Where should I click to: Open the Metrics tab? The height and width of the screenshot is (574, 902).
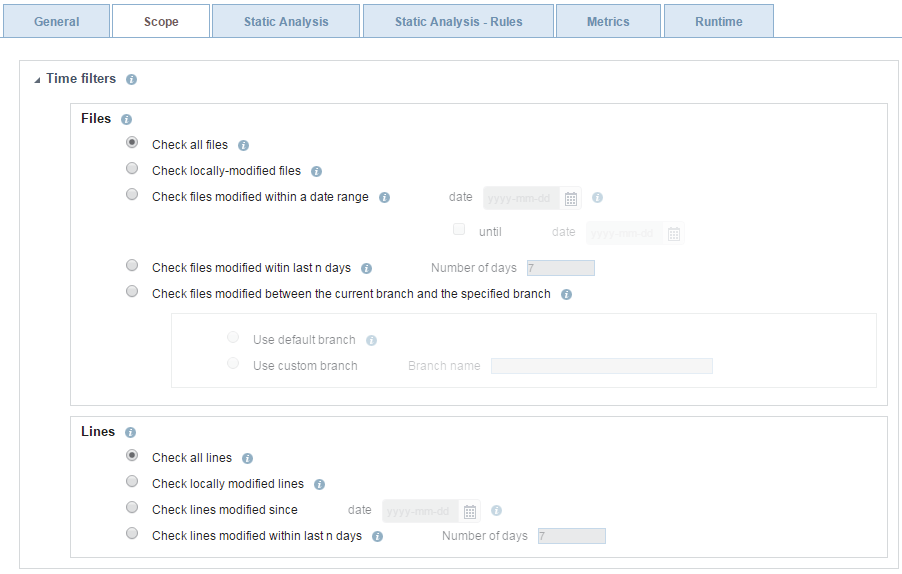(608, 22)
